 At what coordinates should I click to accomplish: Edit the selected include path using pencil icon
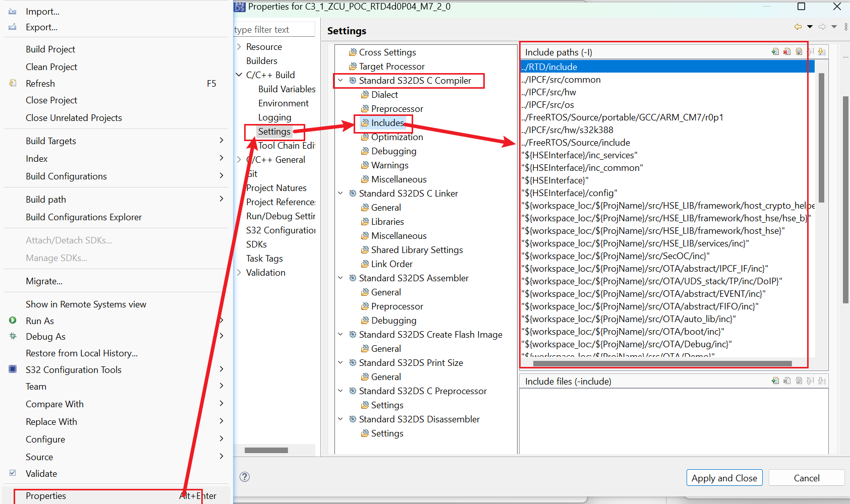[799, 51]
